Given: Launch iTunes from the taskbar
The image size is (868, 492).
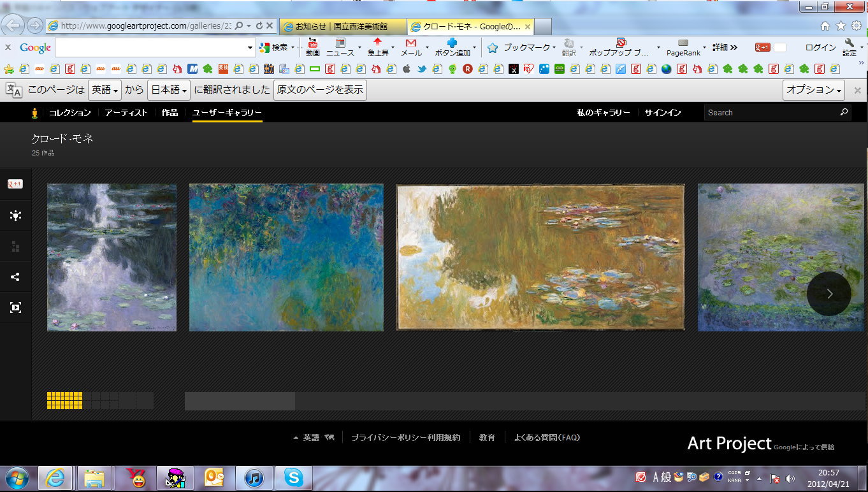Looking at the screenshot, I should coord(254,478).
